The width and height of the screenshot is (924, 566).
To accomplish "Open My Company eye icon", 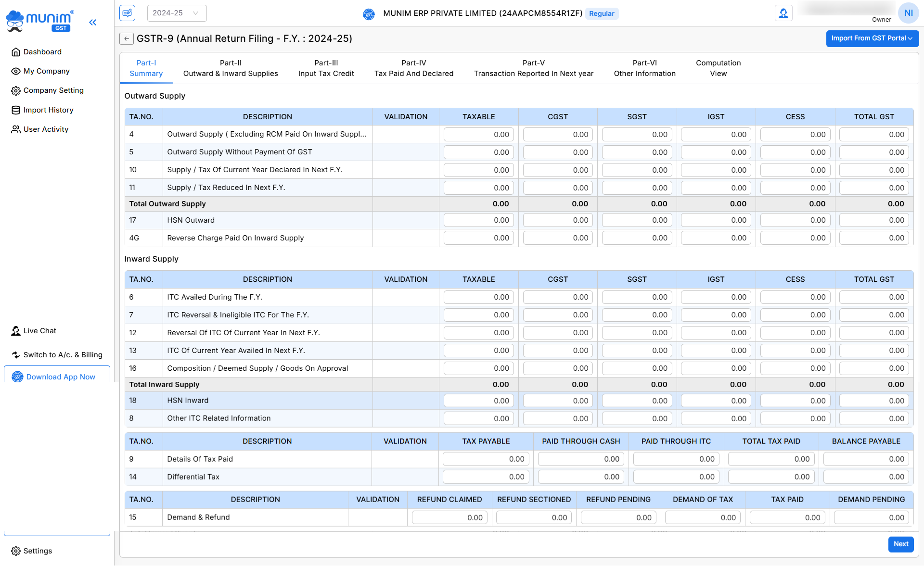I will click(16, 71).
